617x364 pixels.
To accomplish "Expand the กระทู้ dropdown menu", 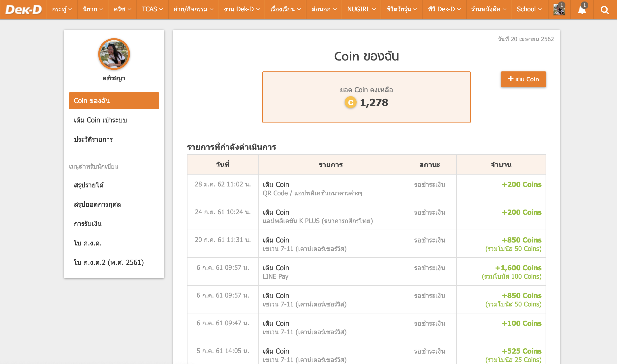I will point(62,9).
